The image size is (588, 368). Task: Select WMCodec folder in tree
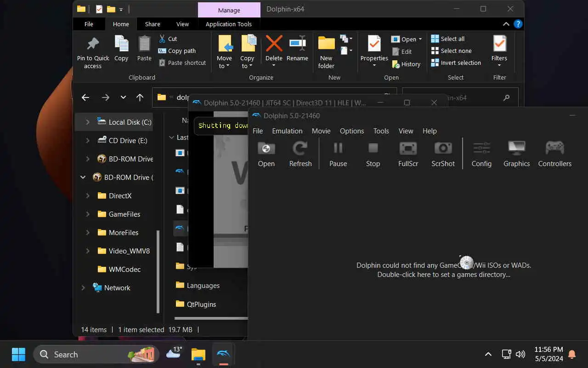[x=119, y=269]
